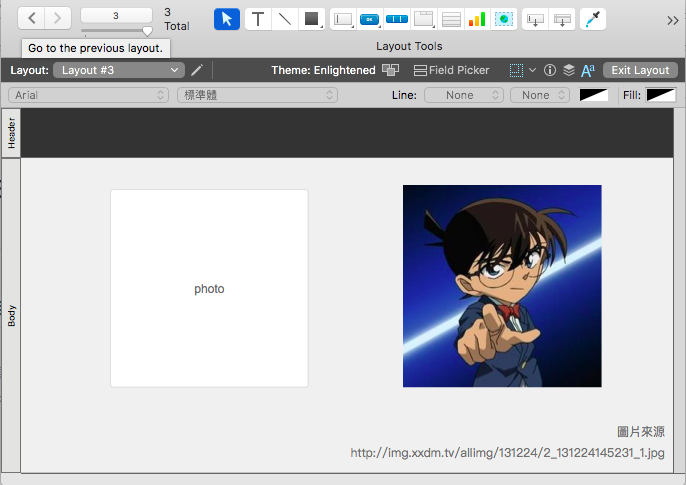Select the Format Painter eyedropper tool
This screenshot has width=686, height=485.
coord(593,19)
